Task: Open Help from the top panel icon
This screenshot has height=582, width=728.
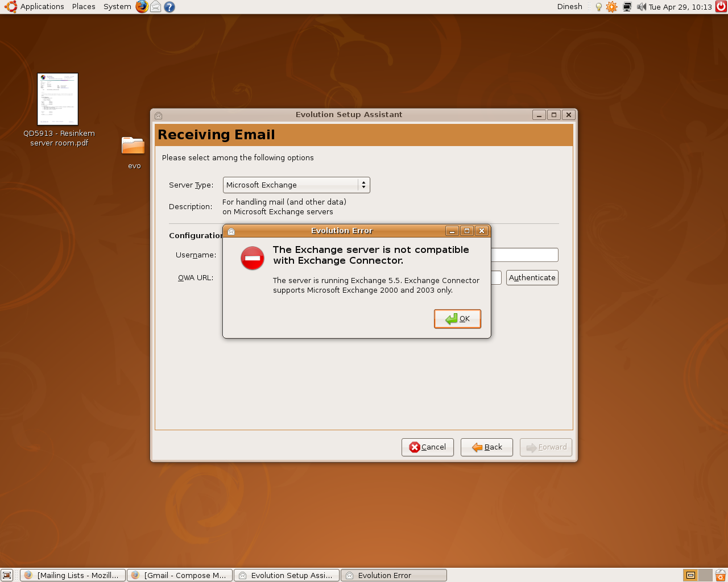Action: [x=169, y=7]
